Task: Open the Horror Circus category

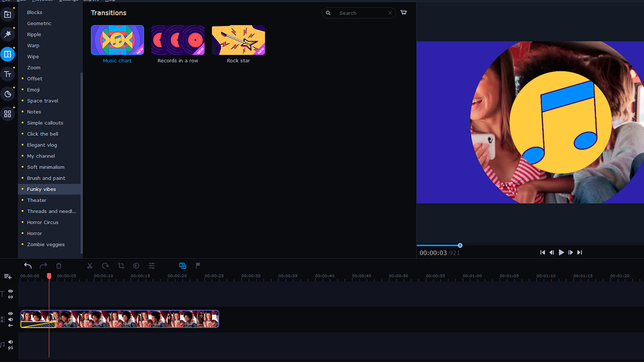Action: [x=42, y=222]
